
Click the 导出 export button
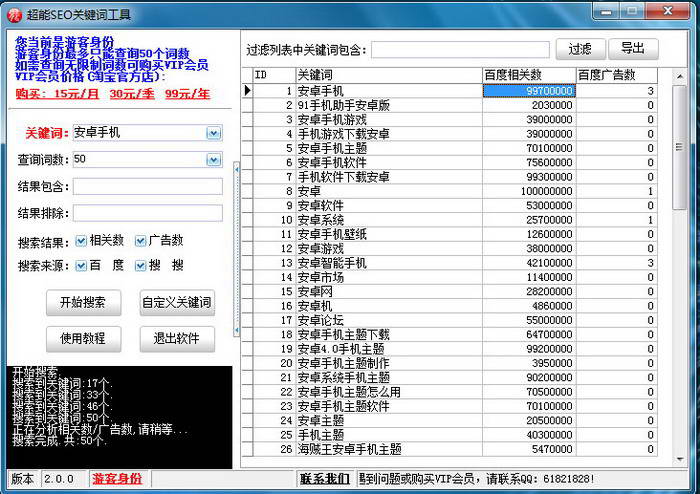tap(633, 49)
